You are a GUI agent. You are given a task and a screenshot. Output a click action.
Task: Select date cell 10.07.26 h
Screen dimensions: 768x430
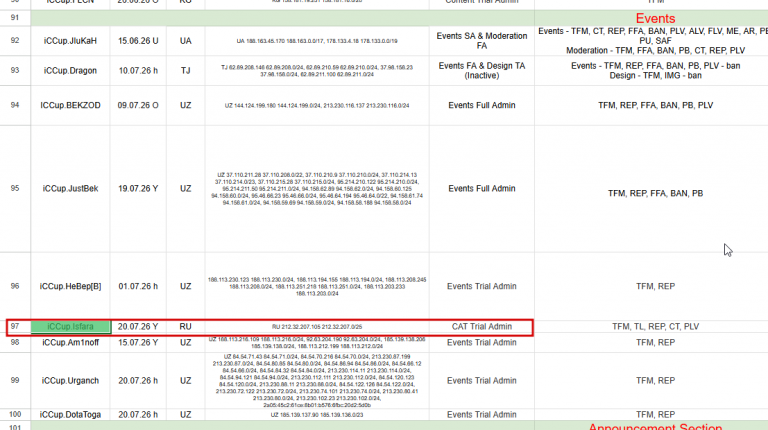click(138, 71)
